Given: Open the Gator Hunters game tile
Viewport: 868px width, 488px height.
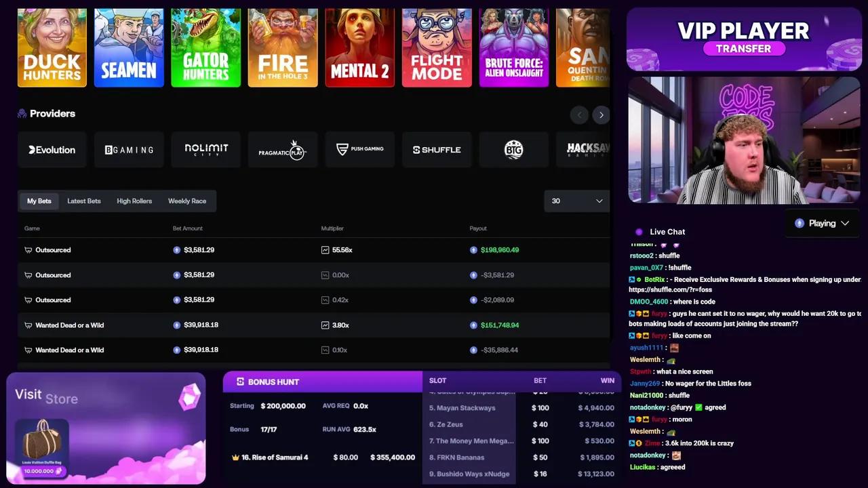Looking at the screenshot, I should 206,47.
